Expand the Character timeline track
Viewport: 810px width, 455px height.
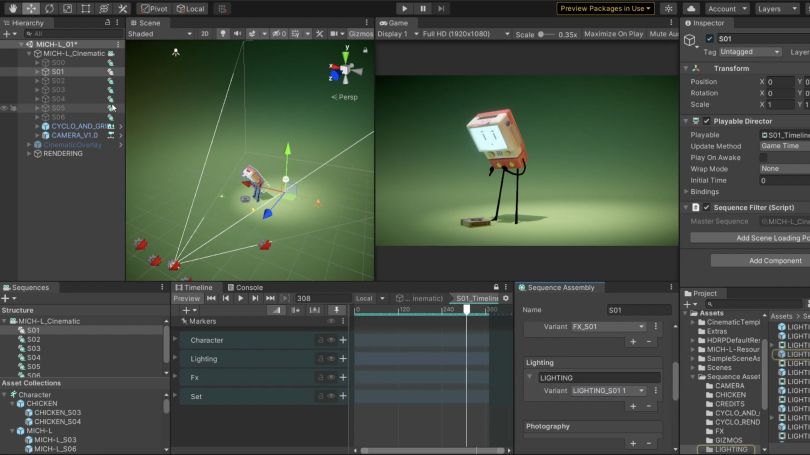[x=175, y=339]
